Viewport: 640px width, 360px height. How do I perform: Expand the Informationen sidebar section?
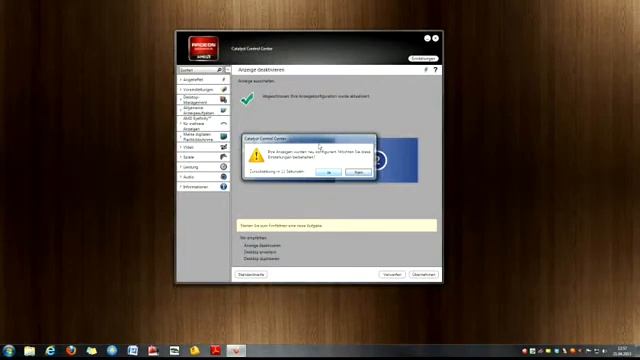pyautogui.click(x=203, y=187)
